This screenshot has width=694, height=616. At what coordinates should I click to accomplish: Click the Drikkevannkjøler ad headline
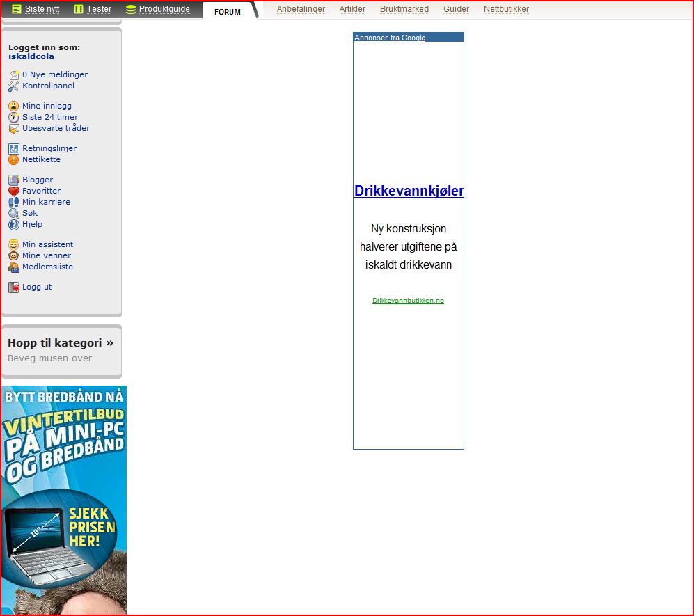[x=409, y=191]
